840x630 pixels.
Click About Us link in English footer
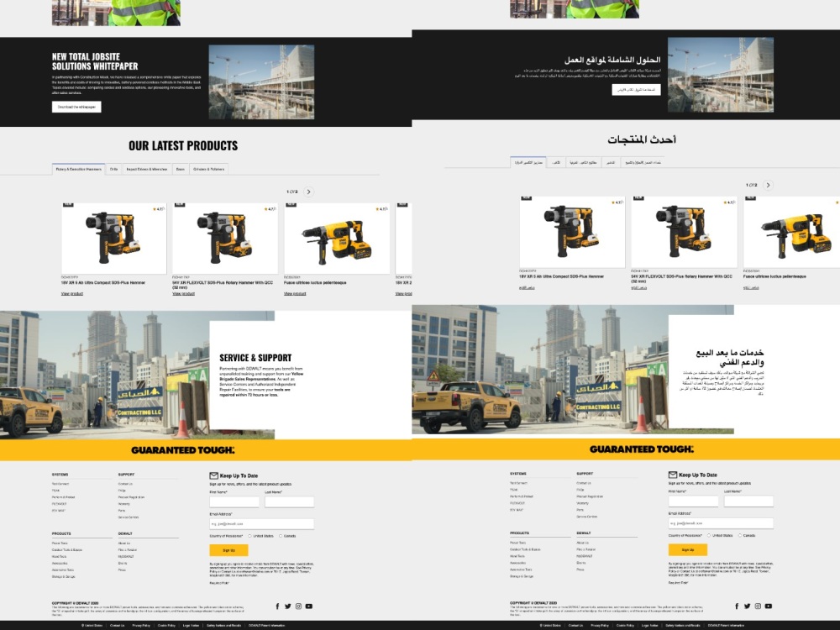click(x=124, y=543)
